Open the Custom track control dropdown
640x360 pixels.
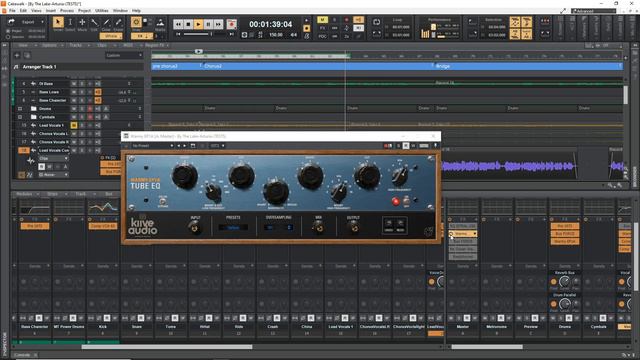tap(124, 55)
